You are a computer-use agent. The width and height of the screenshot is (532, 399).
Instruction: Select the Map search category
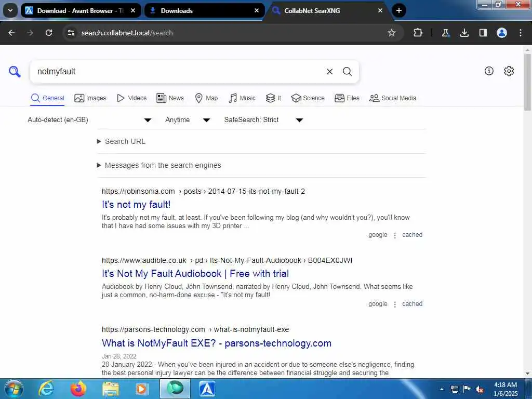[206, 98]
